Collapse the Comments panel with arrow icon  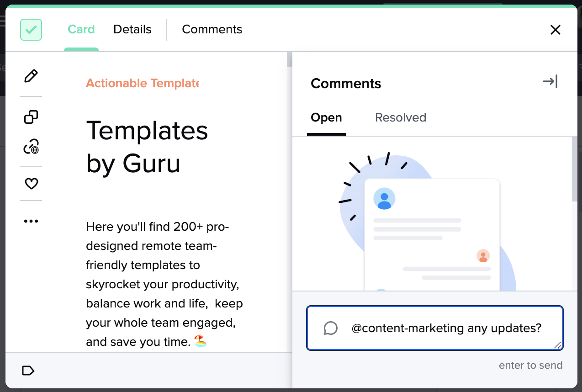(550, 81)
